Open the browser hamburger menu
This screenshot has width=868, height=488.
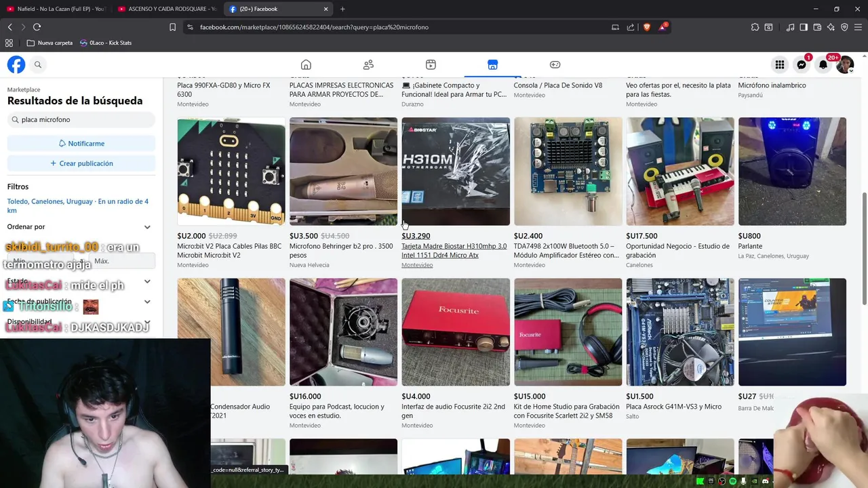click(x=858, y=27)
